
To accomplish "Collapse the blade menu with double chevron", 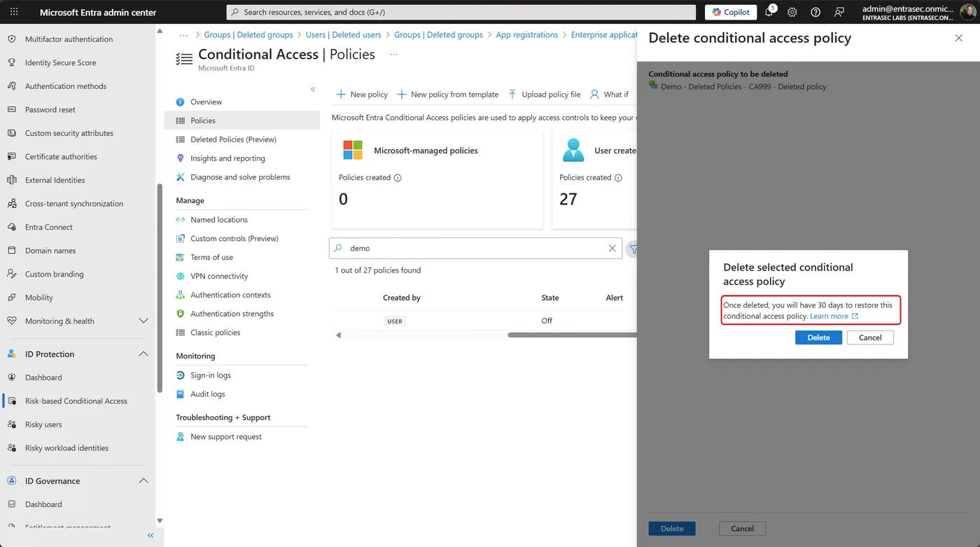I will tap(313, 89).
